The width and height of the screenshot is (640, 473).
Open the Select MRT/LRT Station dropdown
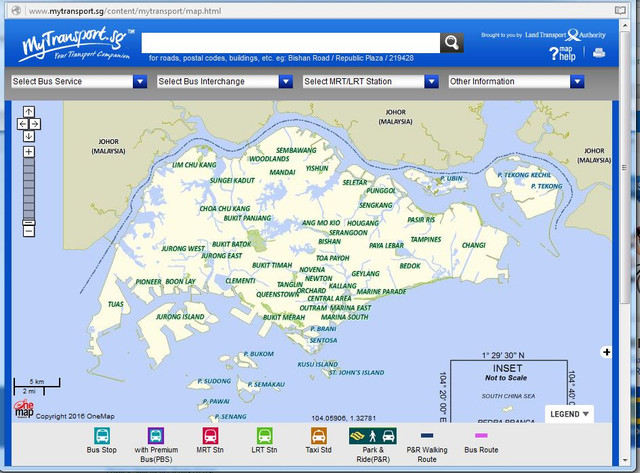click(371, 82)
